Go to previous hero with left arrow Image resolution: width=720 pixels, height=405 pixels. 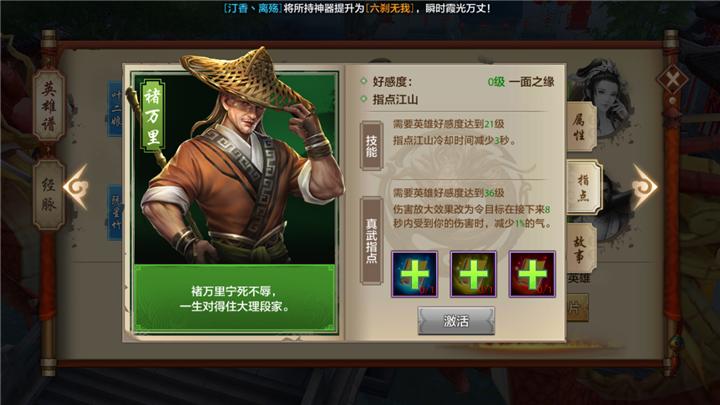(x=76, y=187)
